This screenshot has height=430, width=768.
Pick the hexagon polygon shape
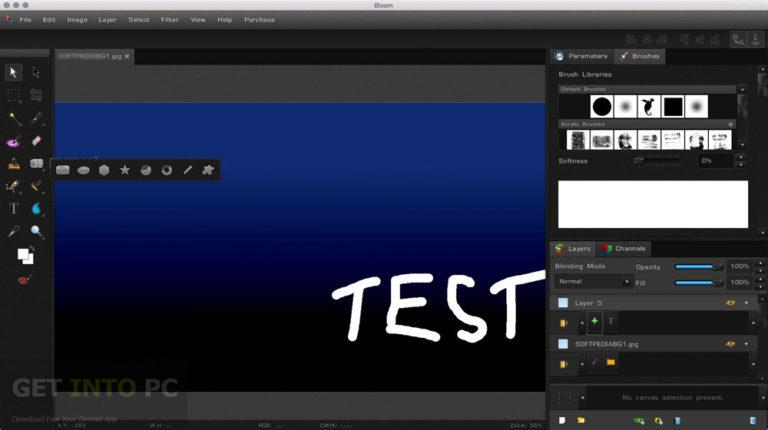pos(104,170)
